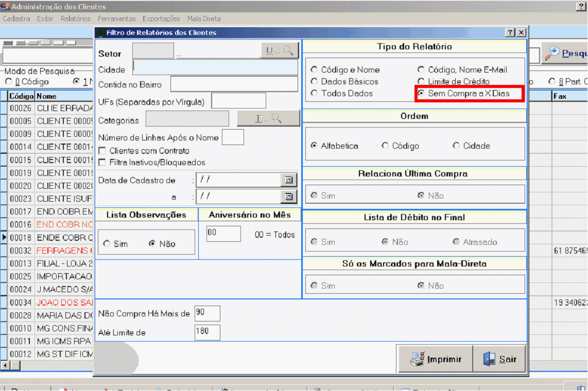This screenshot has height=391, width=588.
Task: Click the dialog help question mark button
Action: [x=510, y=32]
